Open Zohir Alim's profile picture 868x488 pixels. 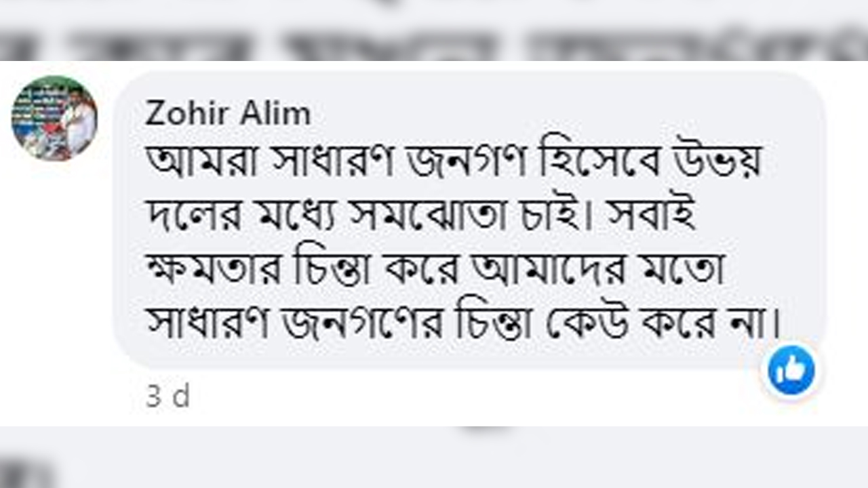coord(54,118)
